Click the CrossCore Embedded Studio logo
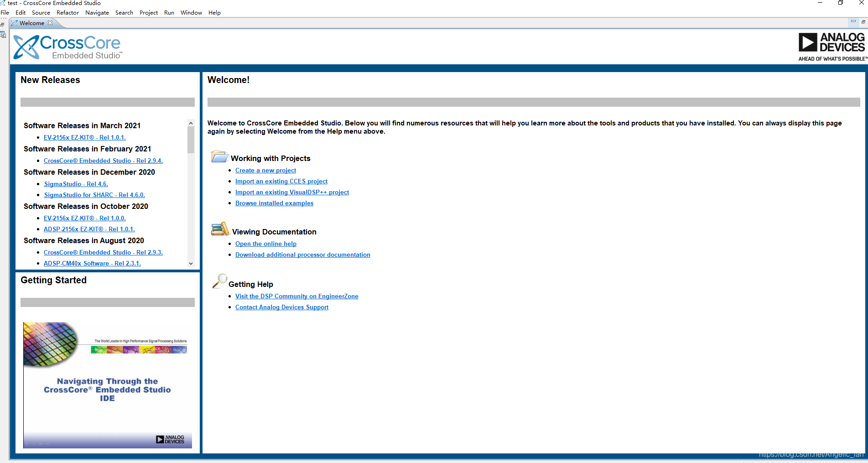868x463 pixels. click(68, 47)
